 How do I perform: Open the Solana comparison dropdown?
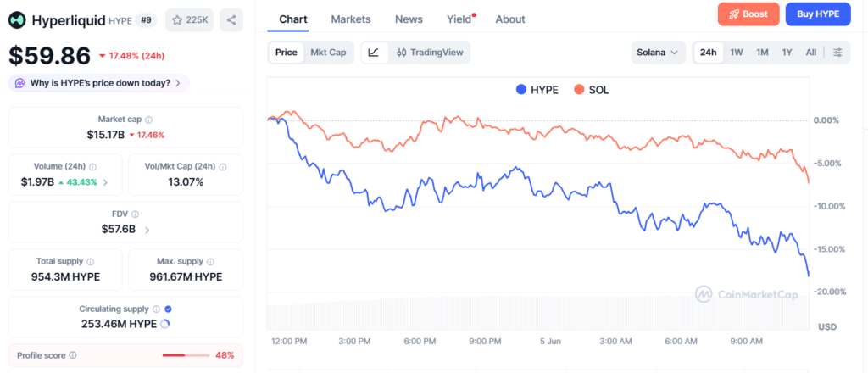tap(658, 53)
